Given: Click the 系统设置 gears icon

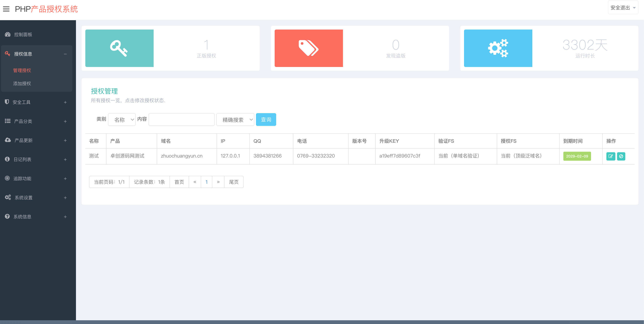Looking at the screenshot, I should [7, 197].
